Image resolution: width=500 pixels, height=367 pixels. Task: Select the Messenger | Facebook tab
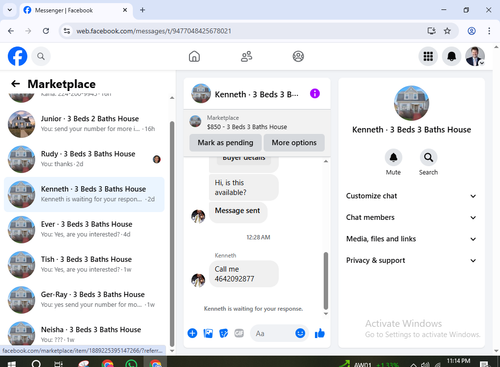pos(76,10)
